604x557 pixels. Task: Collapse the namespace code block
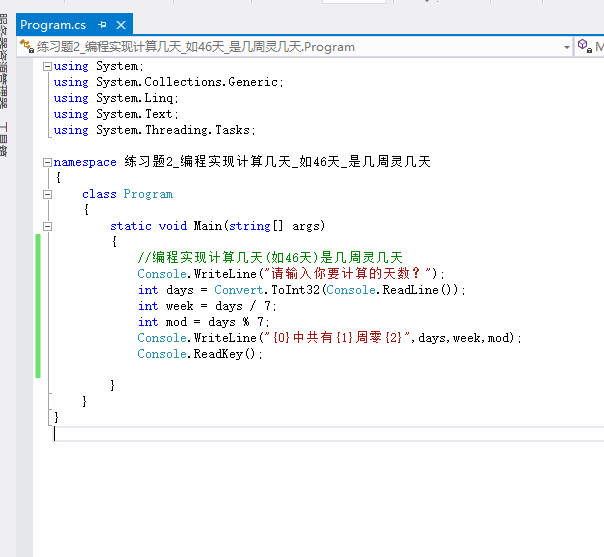(x=47, y=162)
